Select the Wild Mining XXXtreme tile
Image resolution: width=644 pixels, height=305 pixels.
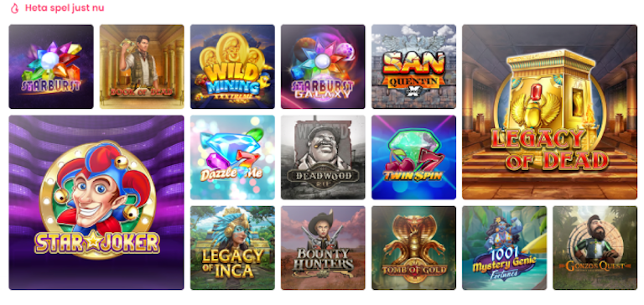point(232,67)
